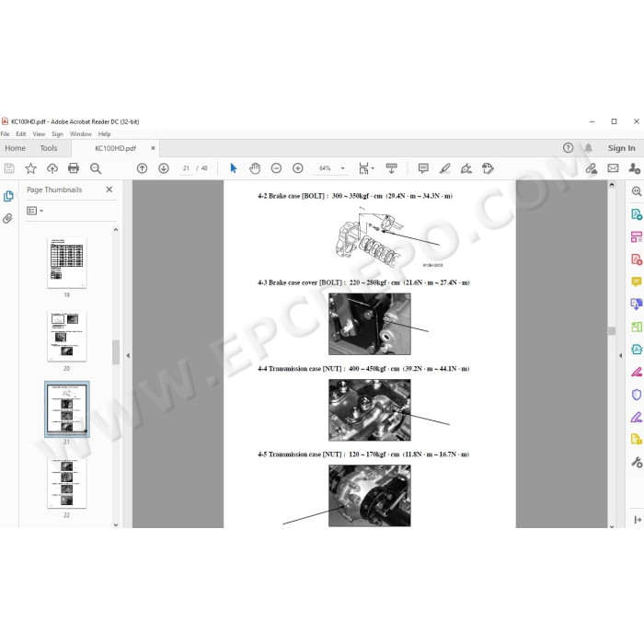Open the Find text magnifier icon
The width and height of the screenshot is (644, 644).
coord(96,168)
